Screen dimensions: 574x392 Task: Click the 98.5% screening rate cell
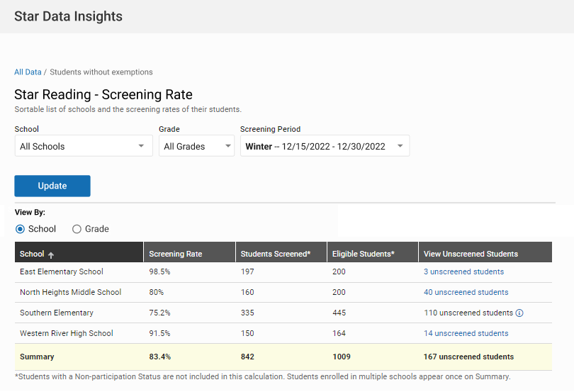(159, 271)
